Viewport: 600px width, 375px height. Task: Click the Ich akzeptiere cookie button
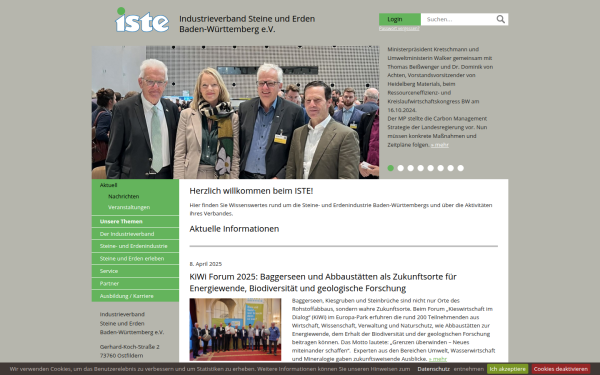point(507,369)
